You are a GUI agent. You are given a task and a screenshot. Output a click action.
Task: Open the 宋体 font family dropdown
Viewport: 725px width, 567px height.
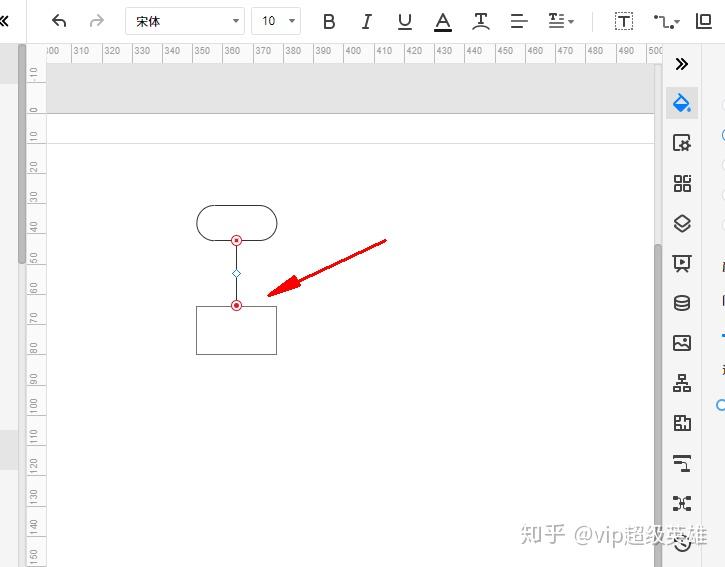(185, 21)
